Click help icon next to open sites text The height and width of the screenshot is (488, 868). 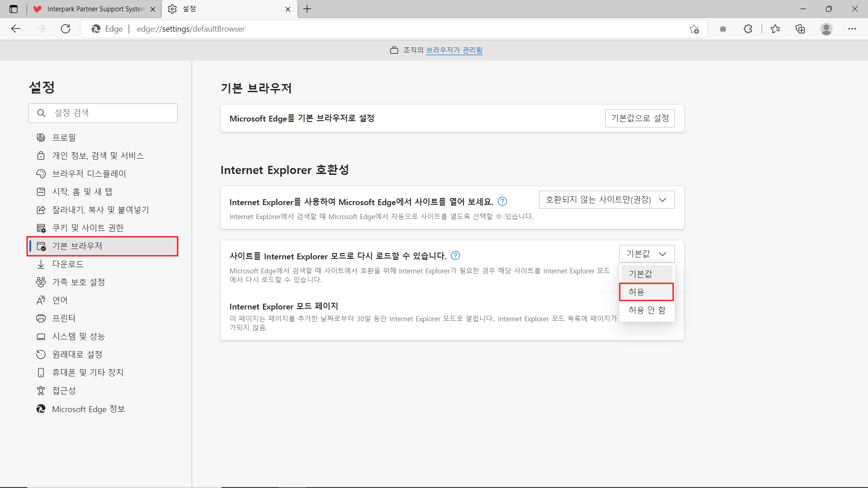point(502,202)
